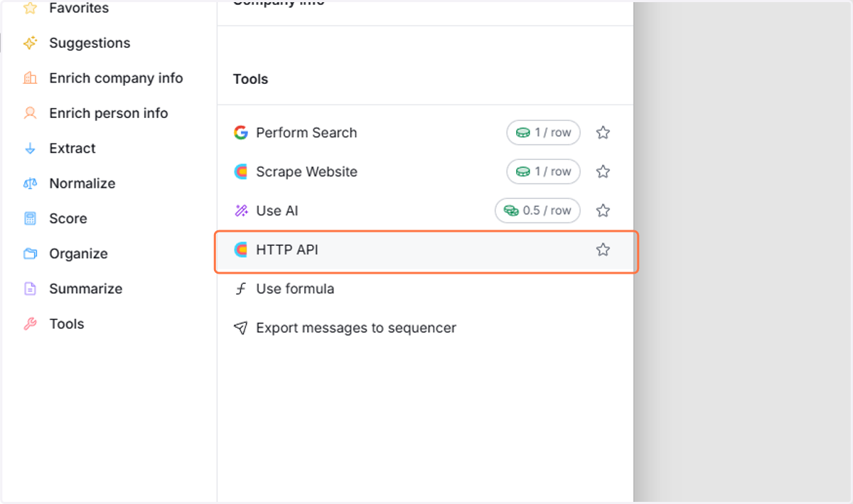Click the Extract down-arrow icon

tap(30, 149)
